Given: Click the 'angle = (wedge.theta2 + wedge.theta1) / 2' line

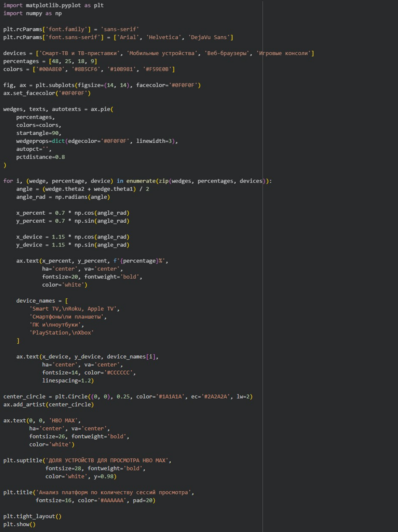Looking at the screenshot, I should pyautogui.click(x=83, y=189).
